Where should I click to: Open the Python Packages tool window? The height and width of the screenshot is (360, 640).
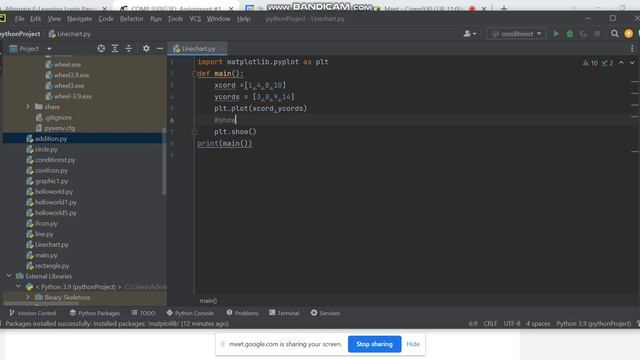click(x=95, y=313)
